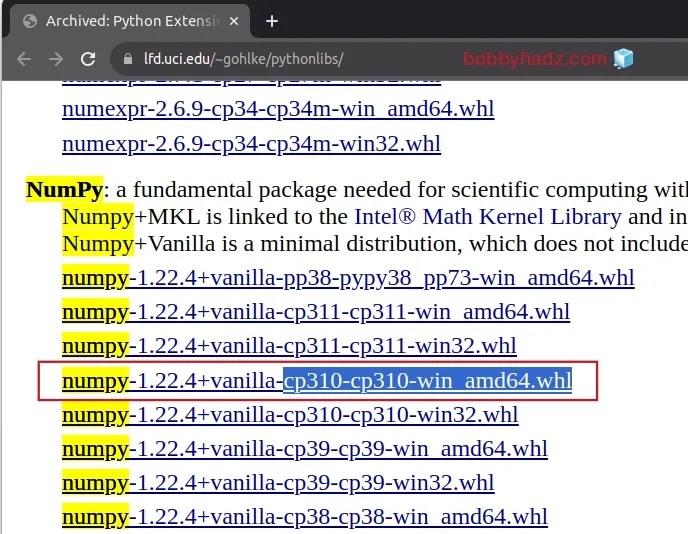This screenshot has width=688, height=534.
Task: Go back to the previous page
Action: tap(24, 59)
